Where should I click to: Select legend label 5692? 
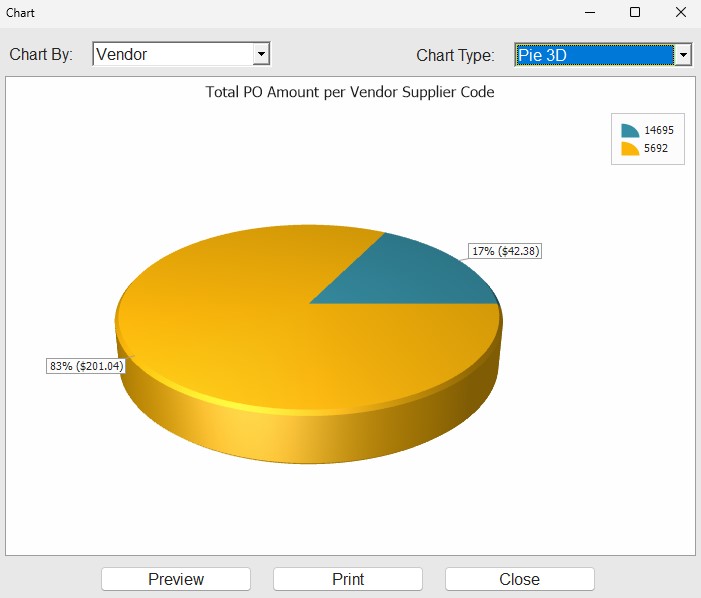click(x=655, y=149)
